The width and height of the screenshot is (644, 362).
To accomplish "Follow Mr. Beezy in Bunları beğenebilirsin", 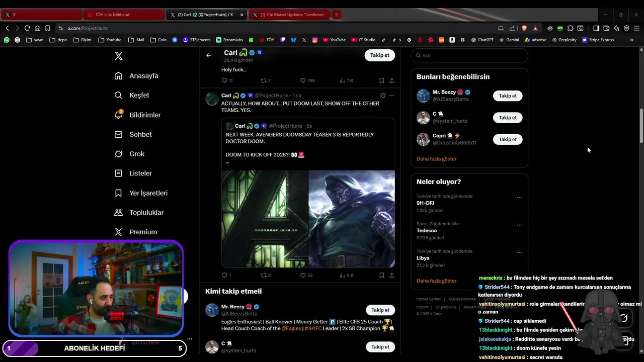I will point(508,96).
